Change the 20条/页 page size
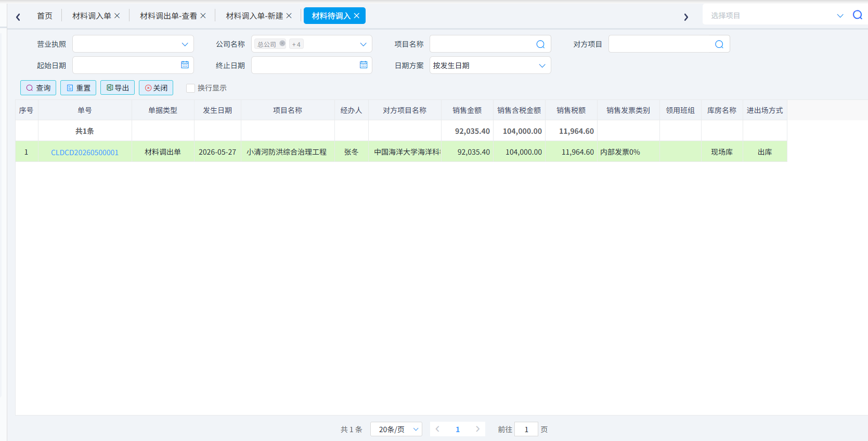The height and width of the screenshot is (441, 868). point(396,430)
